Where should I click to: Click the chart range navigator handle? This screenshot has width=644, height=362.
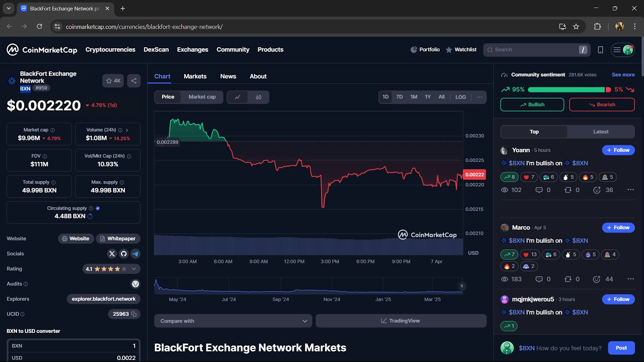point(461,286)
